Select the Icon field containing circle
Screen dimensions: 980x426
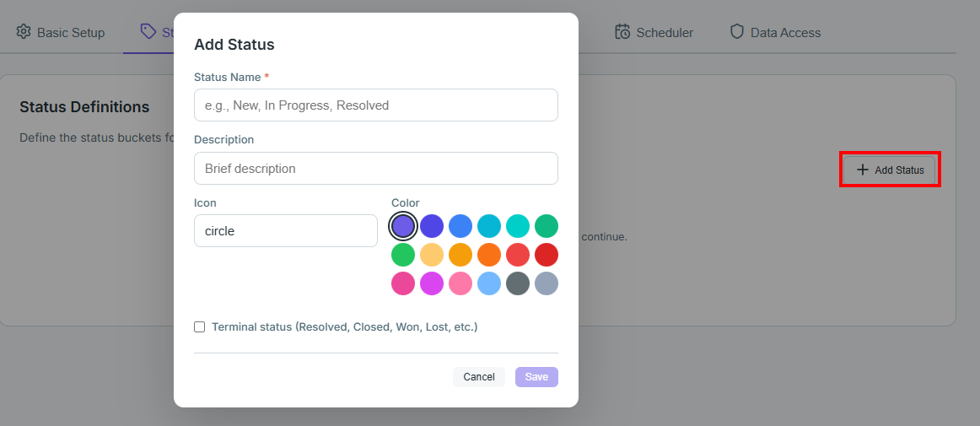click(x=286, y=231)
